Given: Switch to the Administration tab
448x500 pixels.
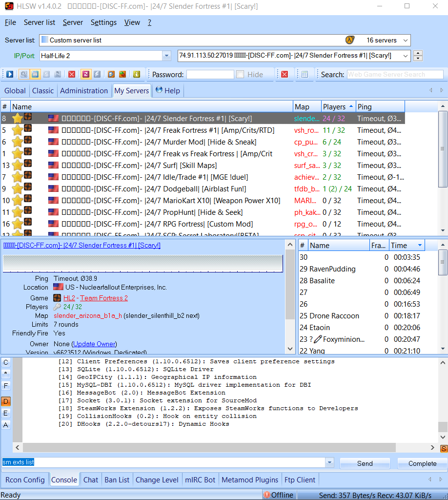Looking at the screenshot, I should (x=84, y=90).
